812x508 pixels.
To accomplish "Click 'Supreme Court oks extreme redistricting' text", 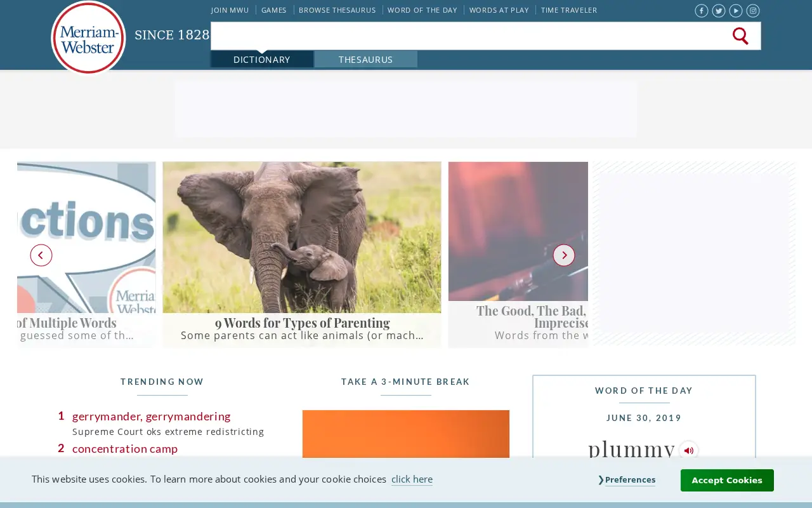I will [x=168, y=432].
